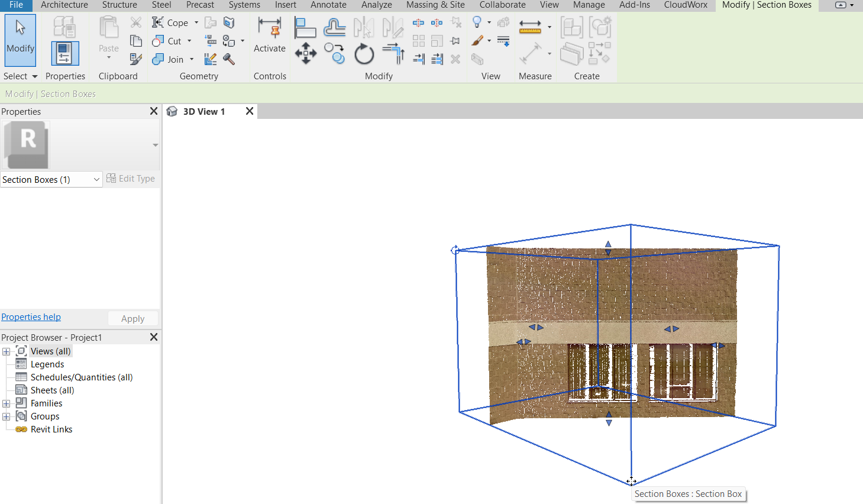Select the Move tool
This screenshot has height=504, width=863.
tap(305, 54)
